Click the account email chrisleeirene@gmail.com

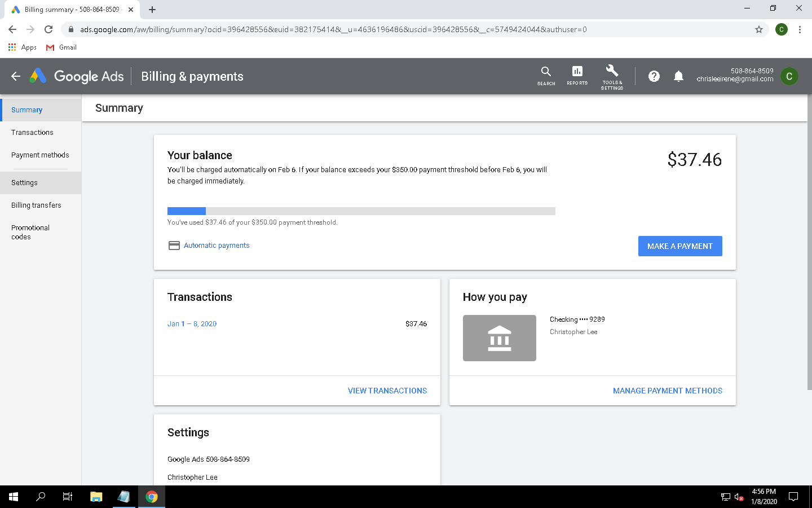coord(735,80)
